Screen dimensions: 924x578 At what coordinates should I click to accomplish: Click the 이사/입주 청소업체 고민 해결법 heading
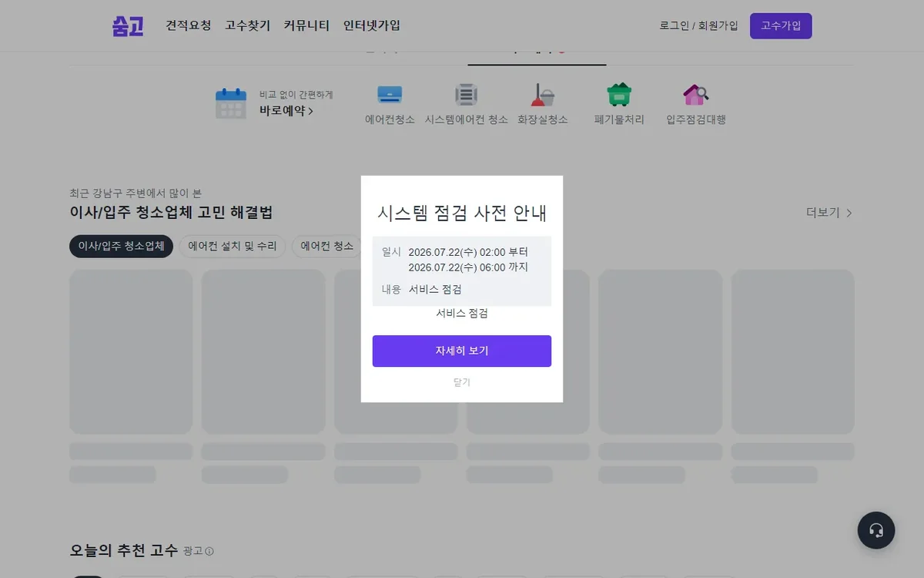[171, 213]
